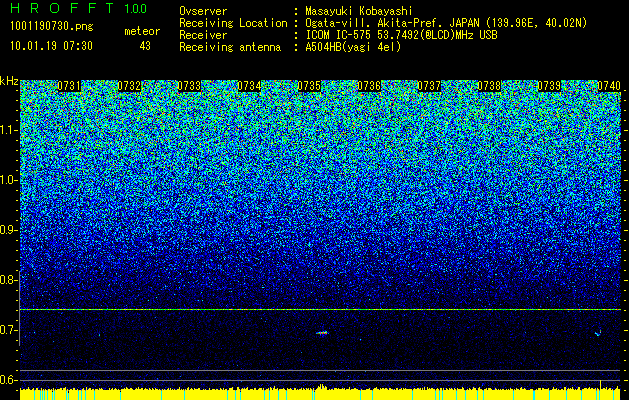Click the 1.1 frequency axis label

click(8, 130)
